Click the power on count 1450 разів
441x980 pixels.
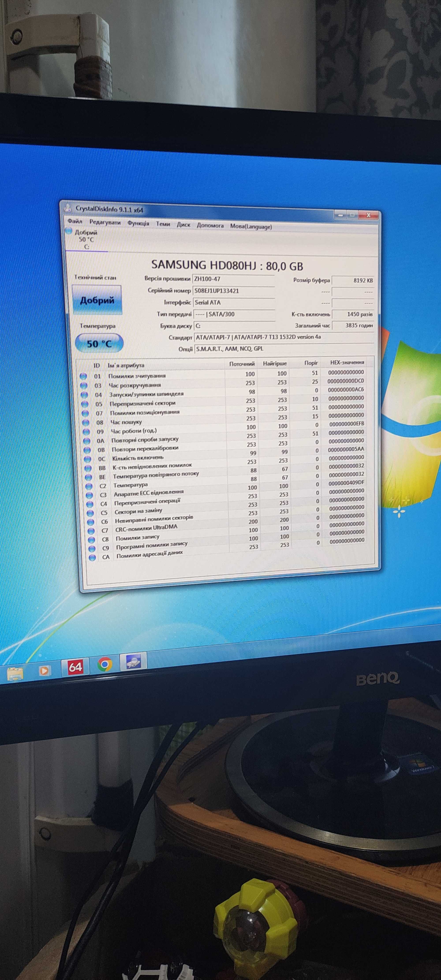353,314
